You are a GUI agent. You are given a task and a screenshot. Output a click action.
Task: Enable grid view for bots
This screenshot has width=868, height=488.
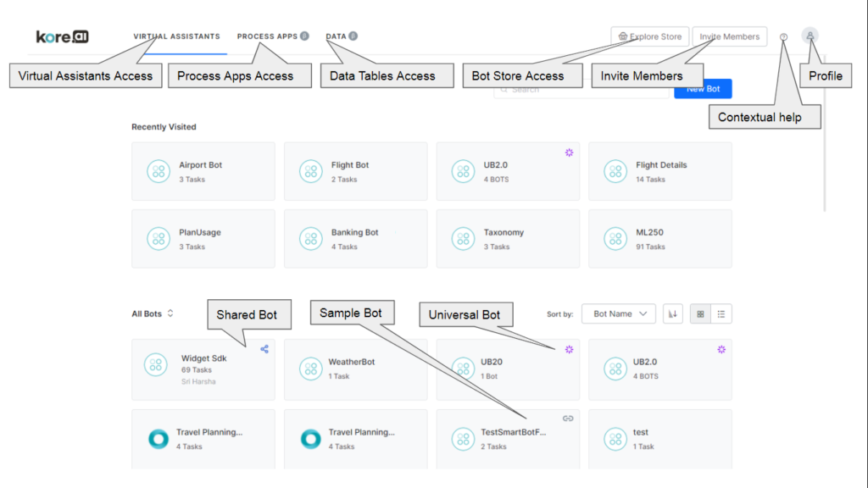pyautogui.click(x=698, y=313)
